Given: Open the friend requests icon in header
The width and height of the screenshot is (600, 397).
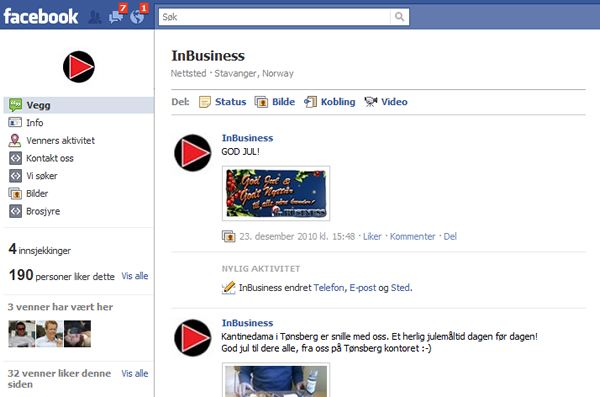Looking at the screenshot, I should [x=95, y=17].
